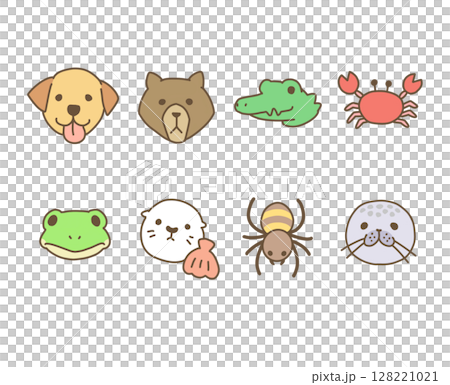Click the green crocodile head illustration

pyautogui.click(x=278, y=103)
